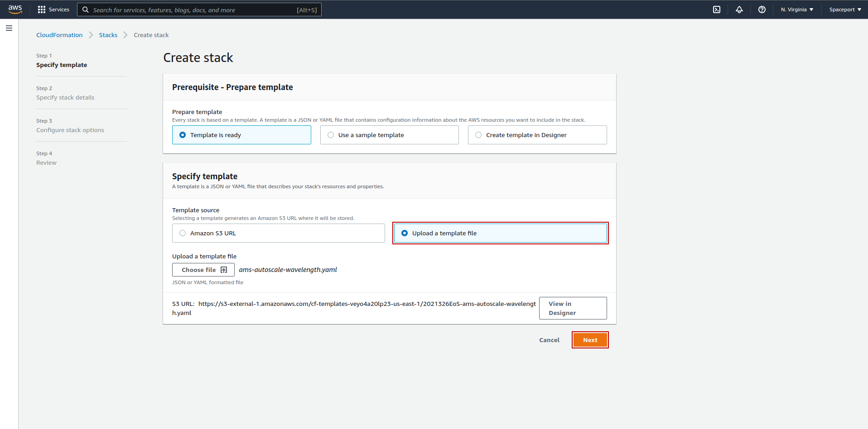This screenshot has height=429, width=868.
Task: Click the Cancel button
Action: pyautogui.click(x=549, y=340)
